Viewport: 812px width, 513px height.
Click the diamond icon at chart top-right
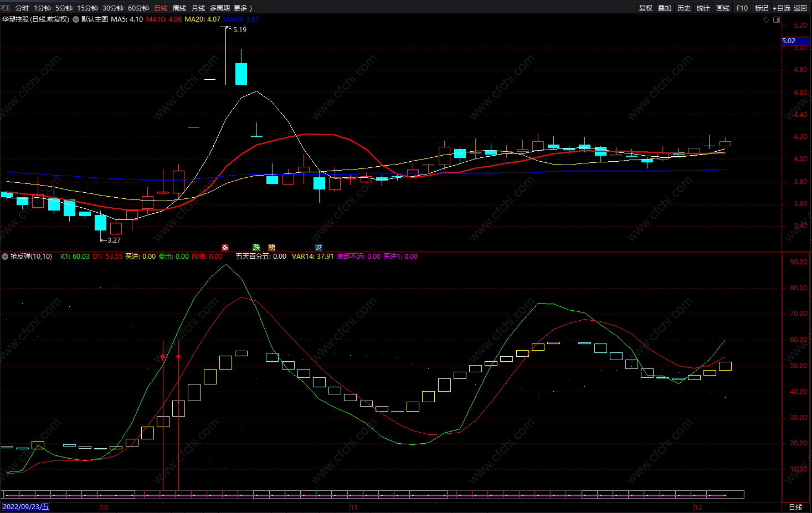[767, 19]
